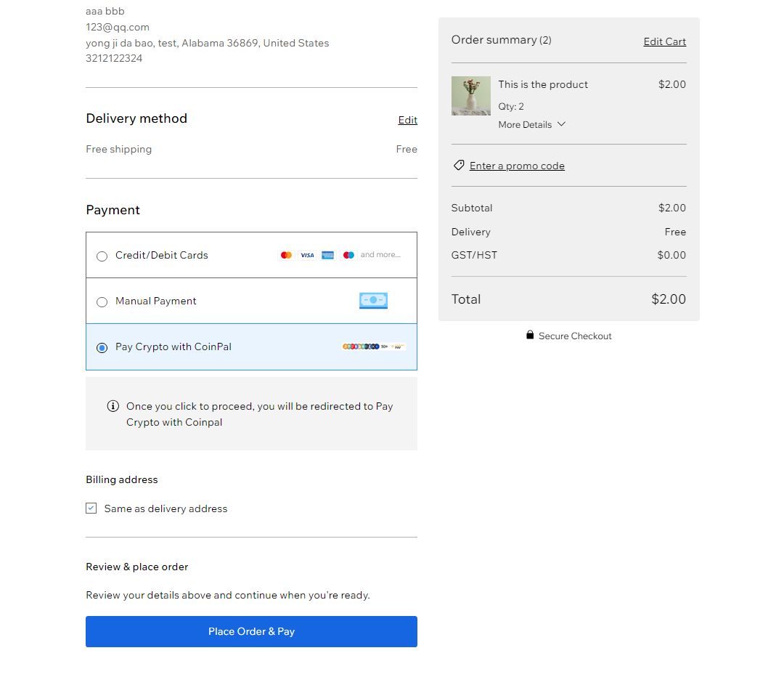The image size is (784, 677).
Task: Click the CoinPal crypto coins logo strip
Action: tap(374, 346)
